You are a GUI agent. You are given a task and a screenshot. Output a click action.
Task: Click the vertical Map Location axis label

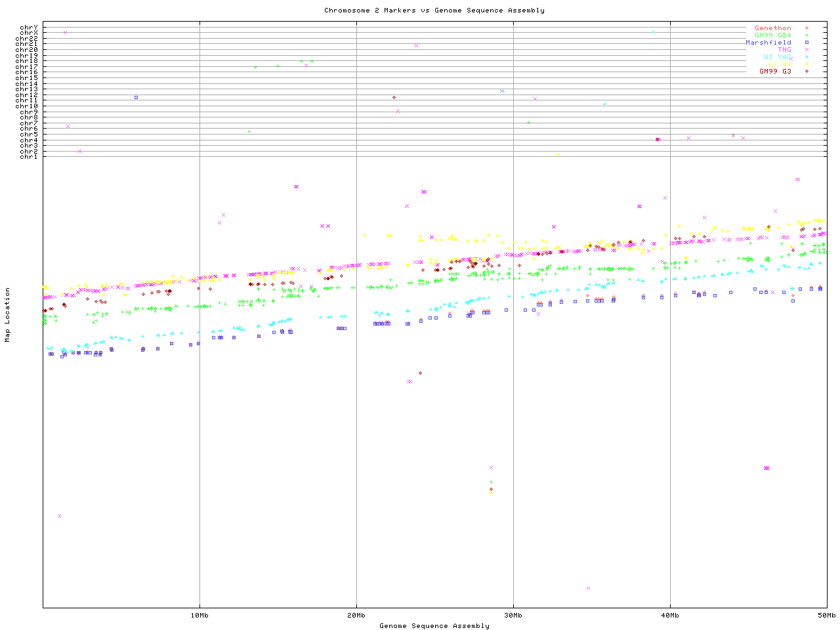point(8,315)
